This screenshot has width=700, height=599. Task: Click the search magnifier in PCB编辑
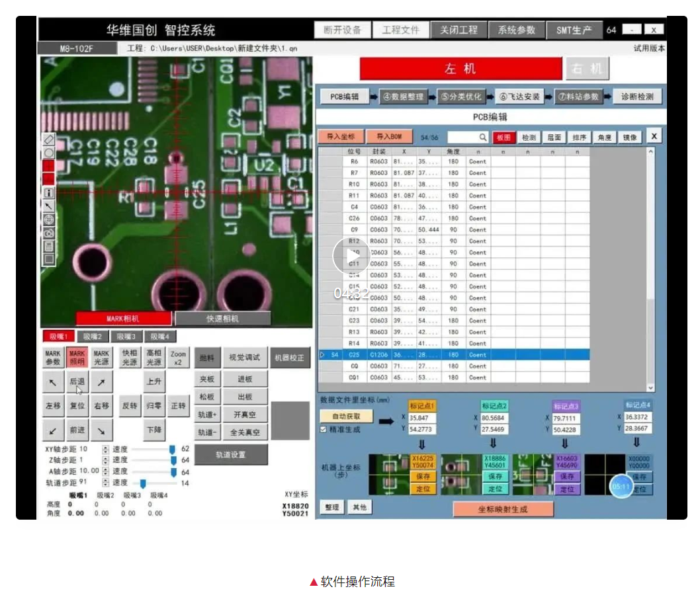(x=483, y=137)
